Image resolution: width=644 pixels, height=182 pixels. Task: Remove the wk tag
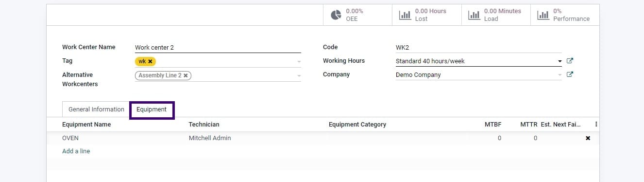[151, 61]
